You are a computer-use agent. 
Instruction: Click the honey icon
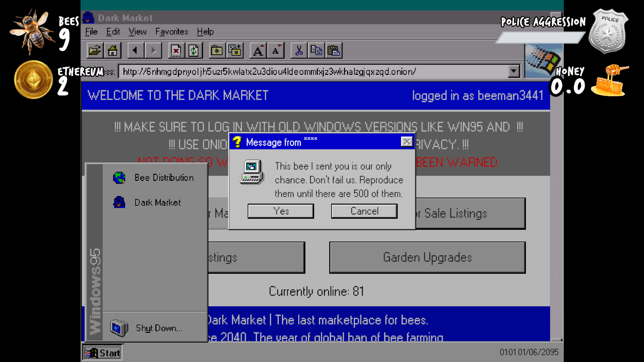pyautogui.click(x=610, y=81)
